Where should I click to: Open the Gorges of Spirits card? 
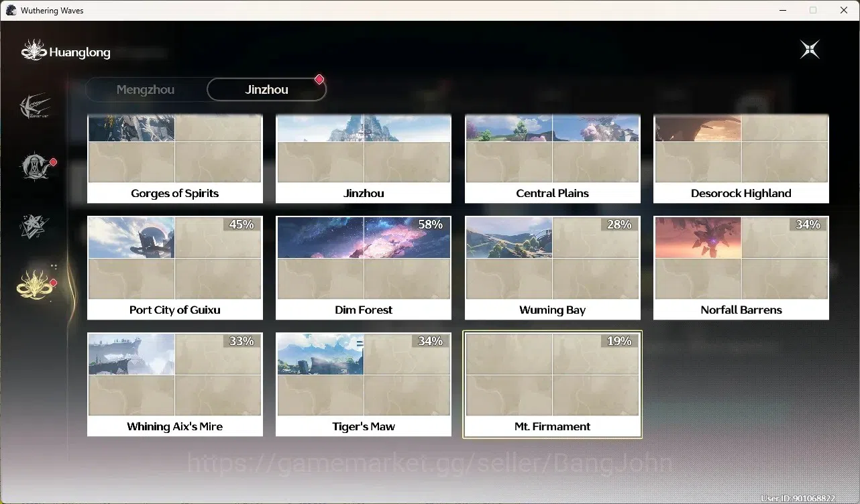coord(175,159)
